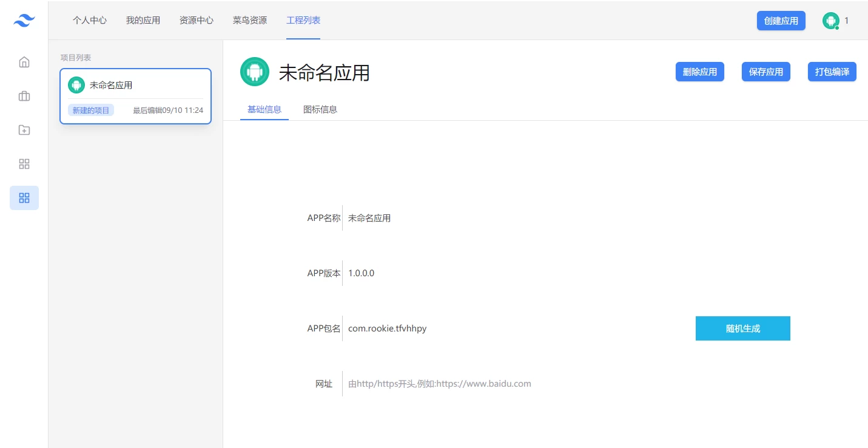Click the gray grid sidebar icon

click(24, 164)
